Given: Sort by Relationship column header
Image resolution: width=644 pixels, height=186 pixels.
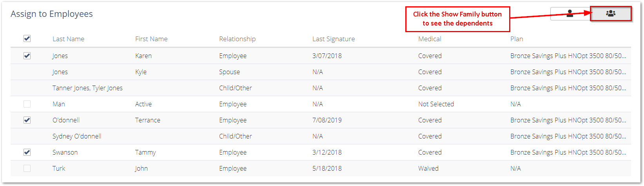Looking at the screenshot, I should click(x=237, y=39).
